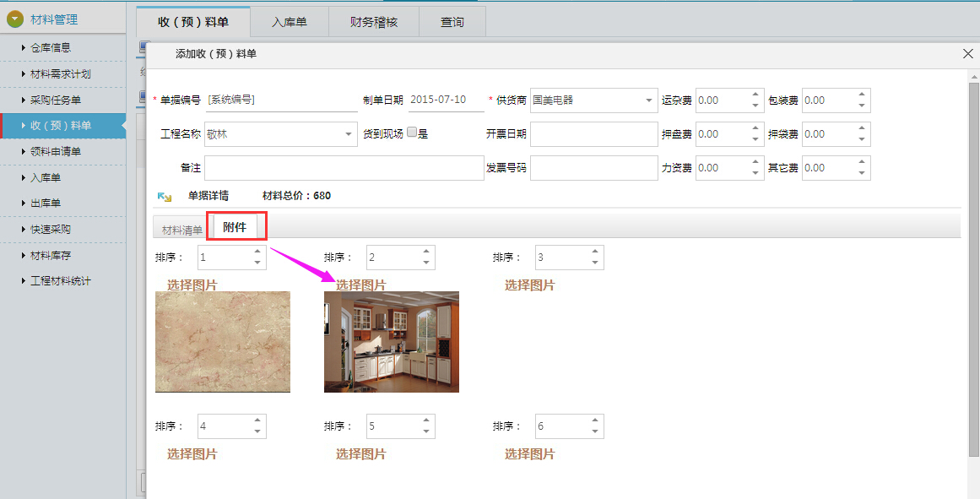Expand 仓库信息 in the sidebar
The width and height of the screenshot is (980, 499).
pyautogui.click(x=51, y=48)
